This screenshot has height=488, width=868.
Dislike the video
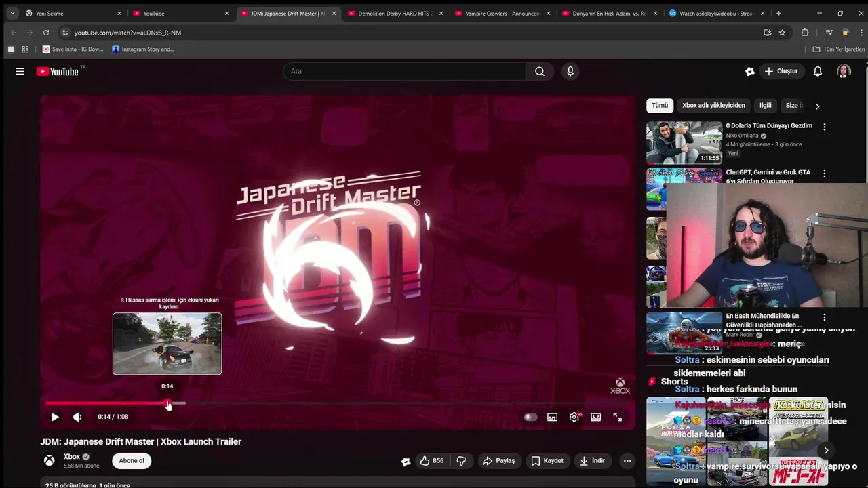[461, 461]
